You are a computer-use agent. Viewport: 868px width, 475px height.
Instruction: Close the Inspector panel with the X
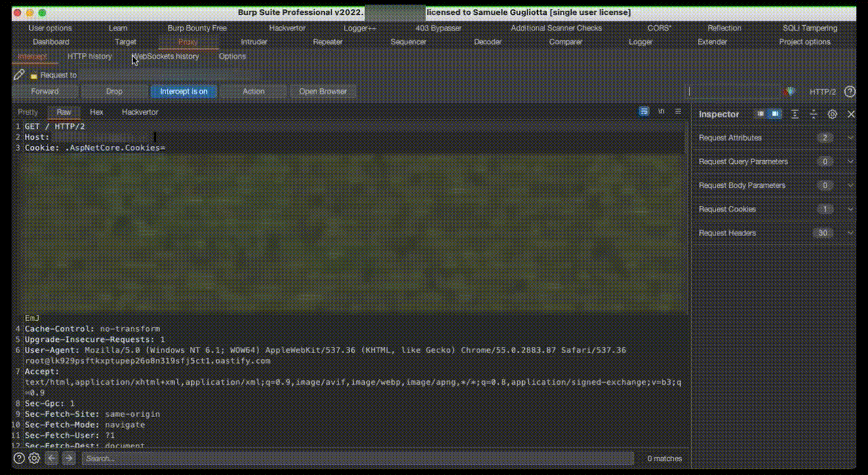click(852, 114)
